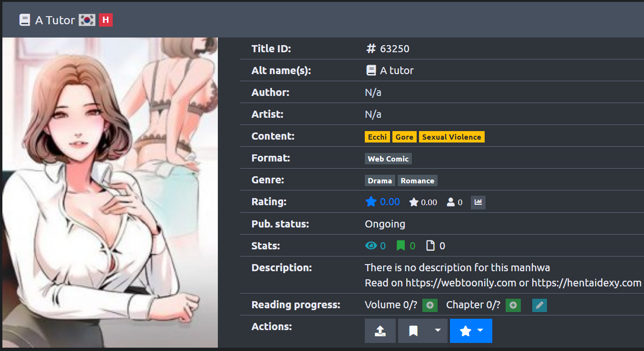Select the Sexual Violence content tag
Image resolution: width=644 pixels, height=351 pixels.
coord(451,137)
